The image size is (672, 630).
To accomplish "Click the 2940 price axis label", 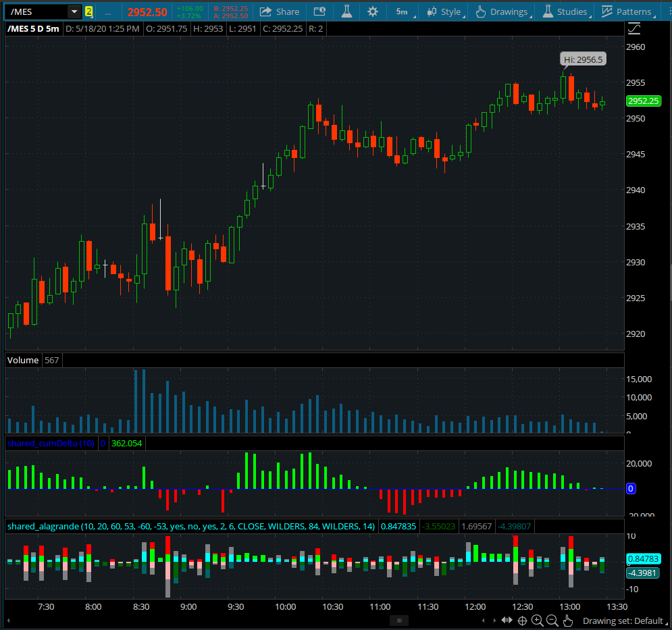I will coord(636,190).
